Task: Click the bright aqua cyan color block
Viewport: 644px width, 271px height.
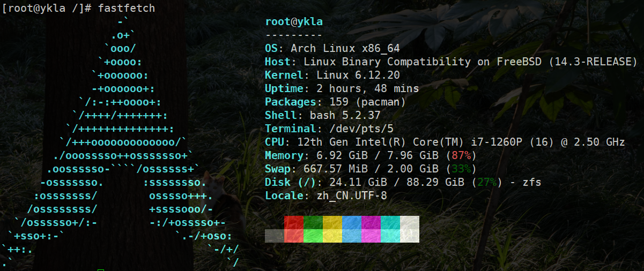Action: click(390, 236)
